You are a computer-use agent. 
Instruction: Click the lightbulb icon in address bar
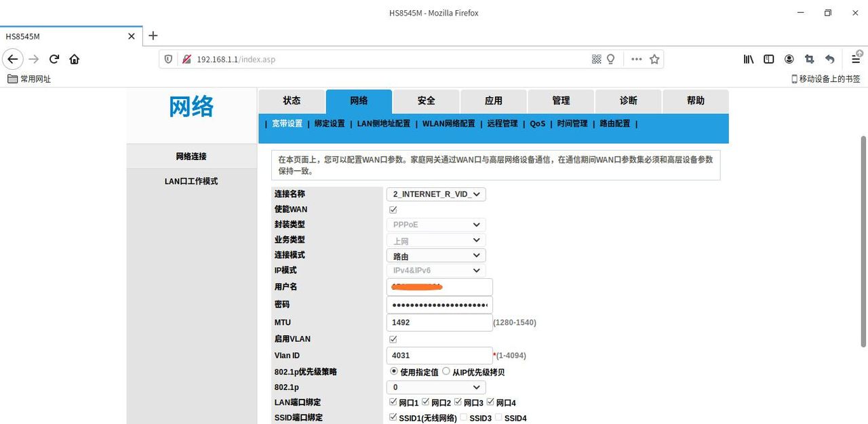point(610,59)
